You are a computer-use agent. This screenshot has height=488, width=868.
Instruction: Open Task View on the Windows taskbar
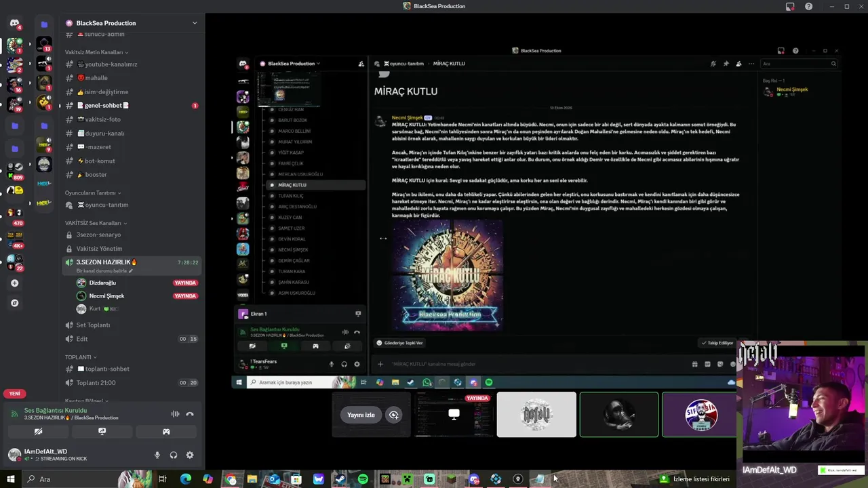[x=163, y=479]
